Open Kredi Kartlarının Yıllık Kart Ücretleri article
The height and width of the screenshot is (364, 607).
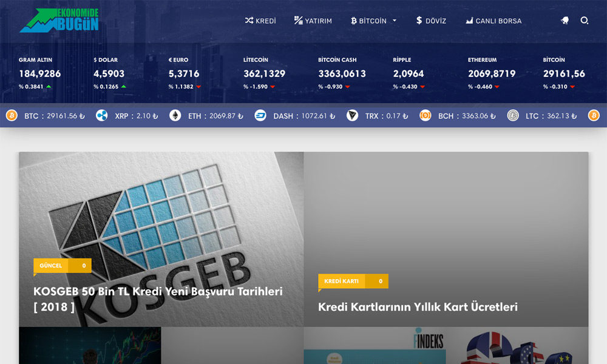tap(418, 307)
